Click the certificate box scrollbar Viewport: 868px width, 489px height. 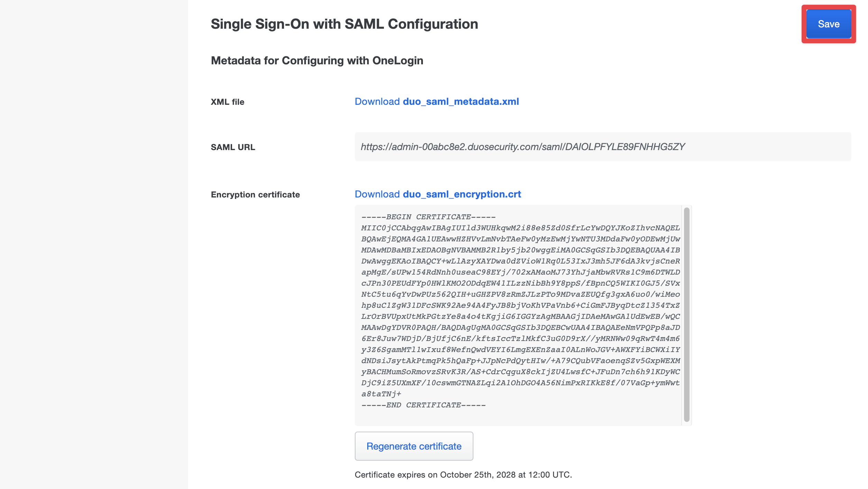click(x=686, y=315)
